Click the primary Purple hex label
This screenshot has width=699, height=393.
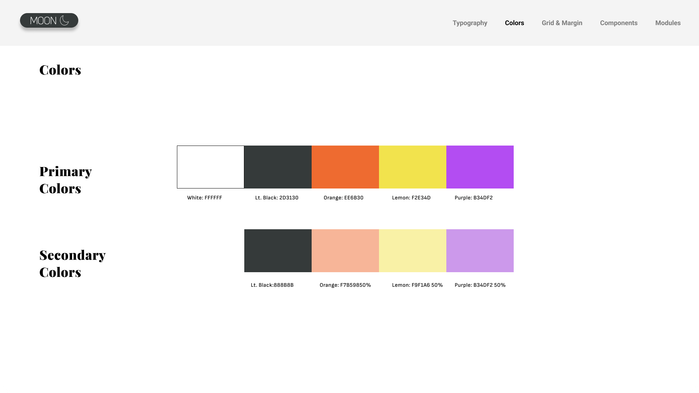[x=473, y=197]
